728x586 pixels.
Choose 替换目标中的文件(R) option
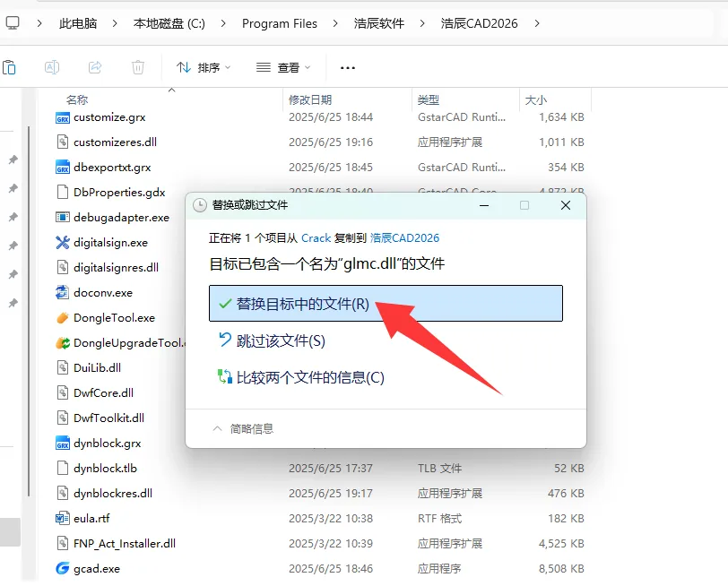pos(386,304)
